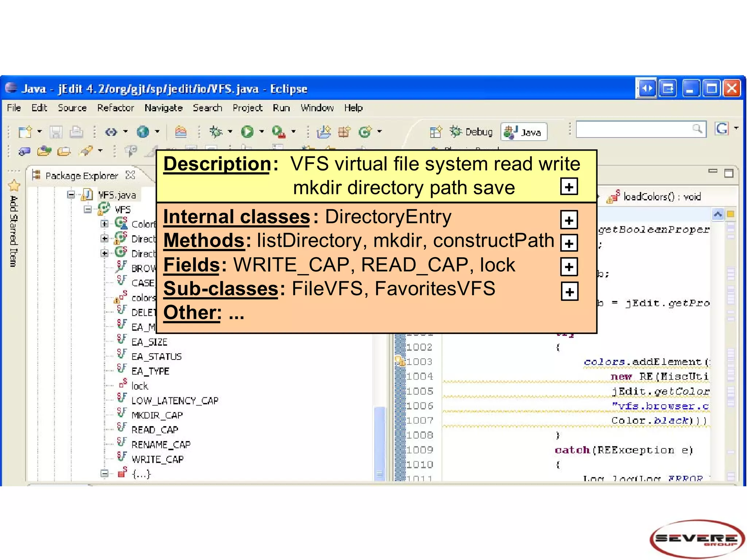Click the External Tools run icon
The width and height of the screenshot is (747, 560).
tap(279, 132)
